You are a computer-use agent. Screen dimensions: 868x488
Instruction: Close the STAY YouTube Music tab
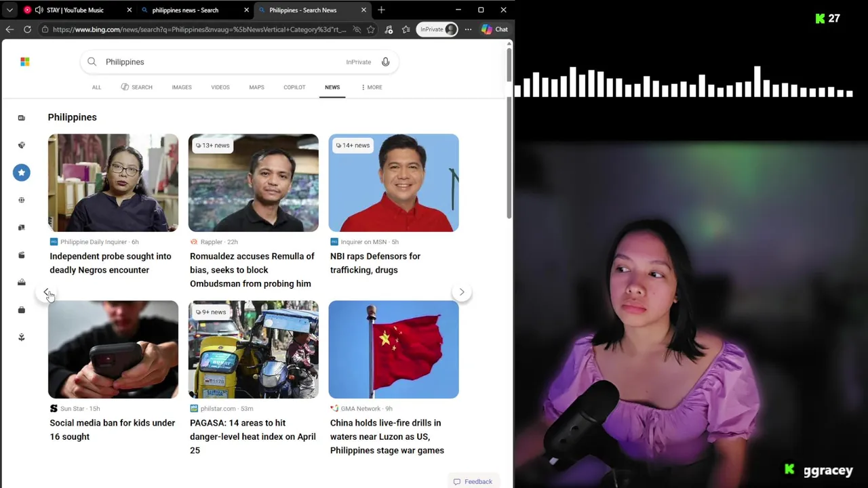click(x=129, y=10)
